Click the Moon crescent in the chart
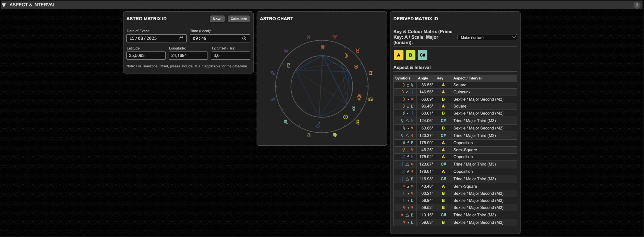 (346, 55)
